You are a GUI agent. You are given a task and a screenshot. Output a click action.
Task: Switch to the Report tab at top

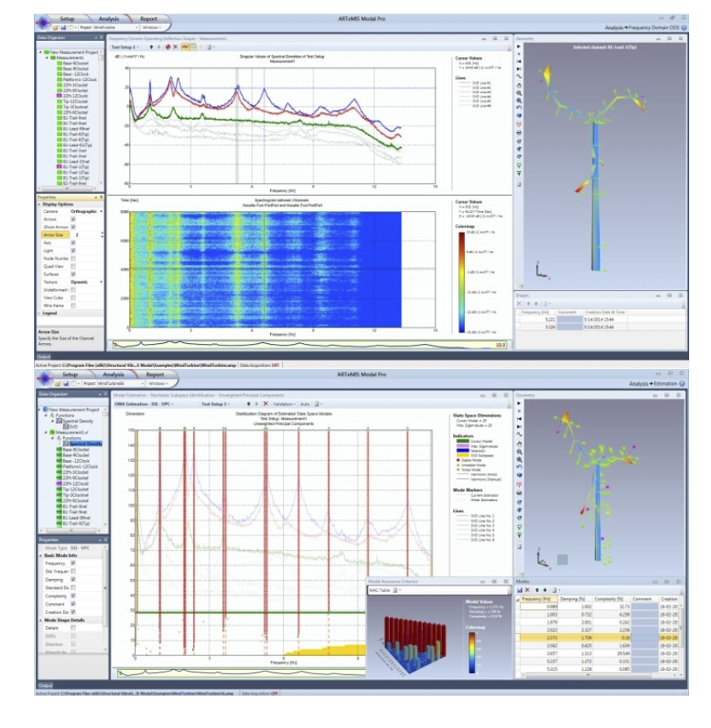click(x=149, y=17)
